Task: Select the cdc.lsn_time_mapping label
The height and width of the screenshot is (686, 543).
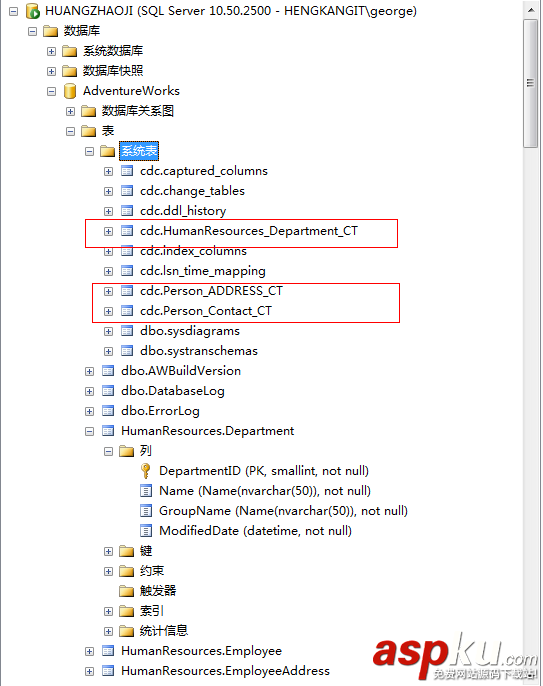Action: tap(203, 271)
